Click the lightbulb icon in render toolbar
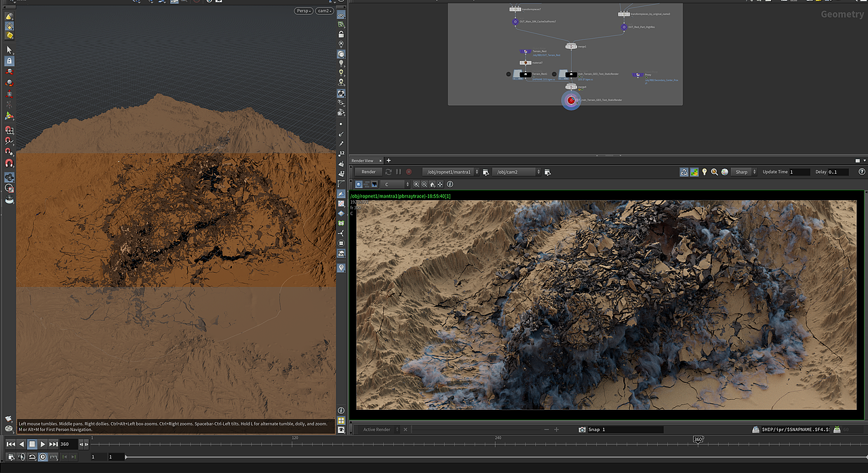868x473 pixels. click(x=704, y=172)
